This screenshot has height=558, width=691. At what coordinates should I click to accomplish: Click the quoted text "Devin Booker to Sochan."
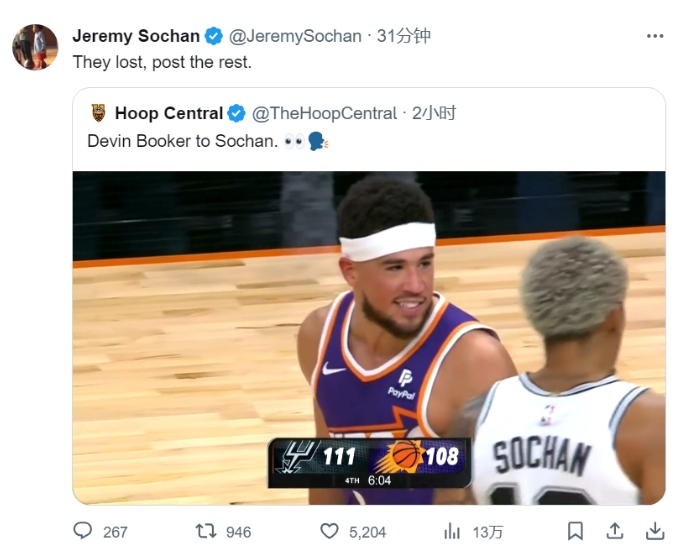tap(182, 141)
